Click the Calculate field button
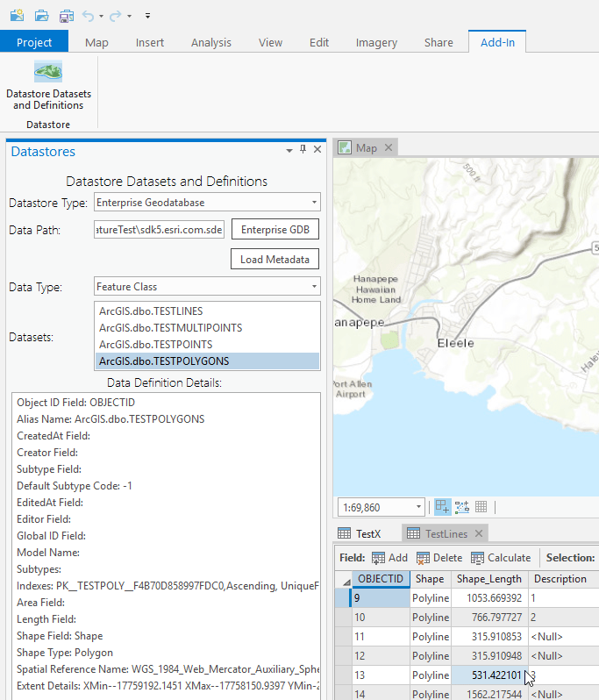The image size is (599, 700). coord(500,557)
